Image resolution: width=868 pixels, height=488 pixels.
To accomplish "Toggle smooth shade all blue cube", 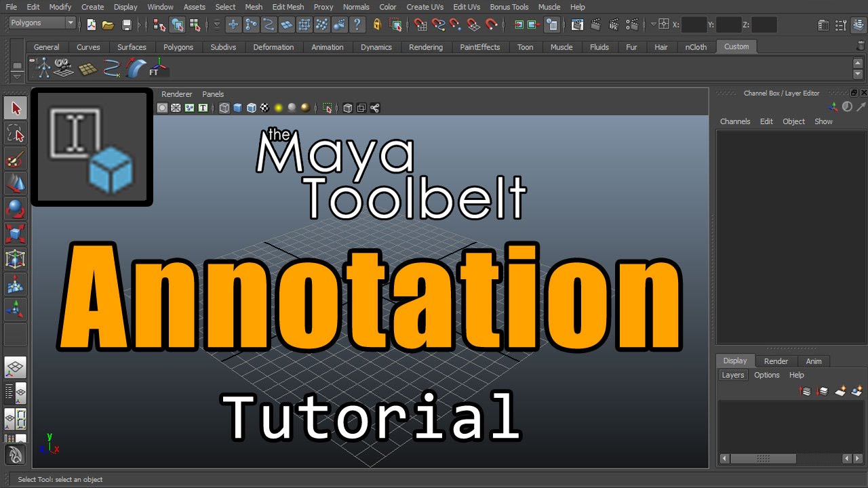I will tap(238, 108).
